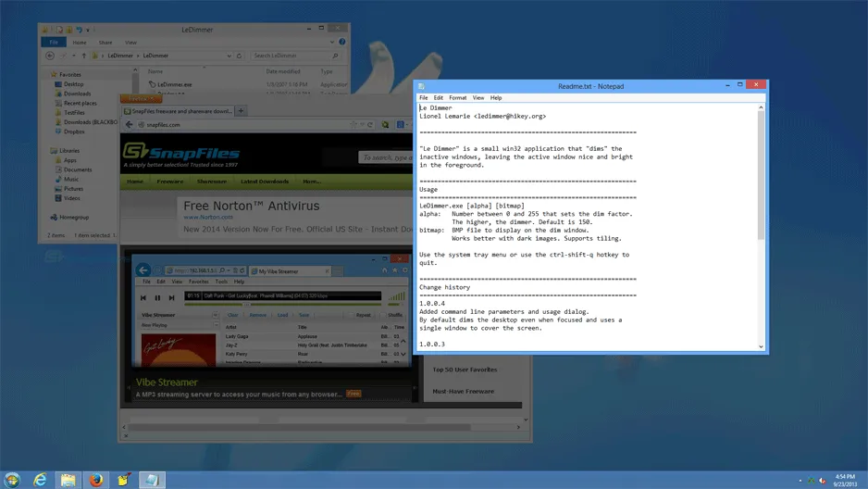Switch to Share ribbon tab in Explorer
Image resolution: width=868 pixels, height=489 pixels.
[x=105, y=42]
